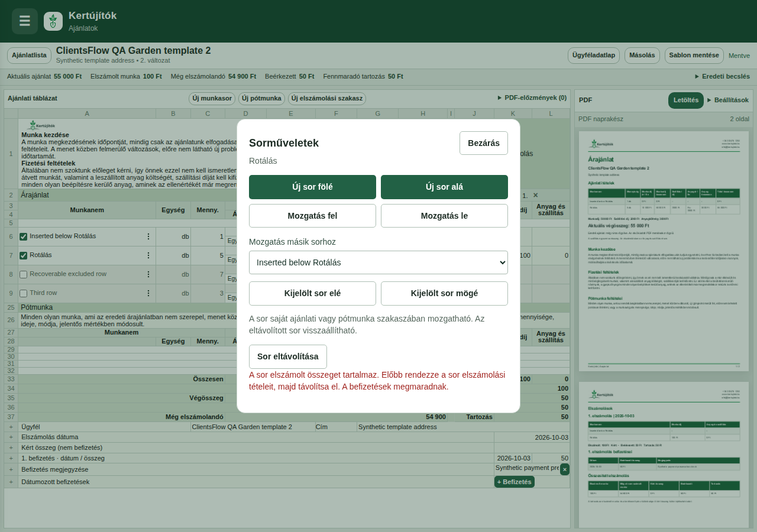This screenshot has height=532, width=757.
Task: Click Kijelölt sor mögé button
Action: click(x=444, y=293)
